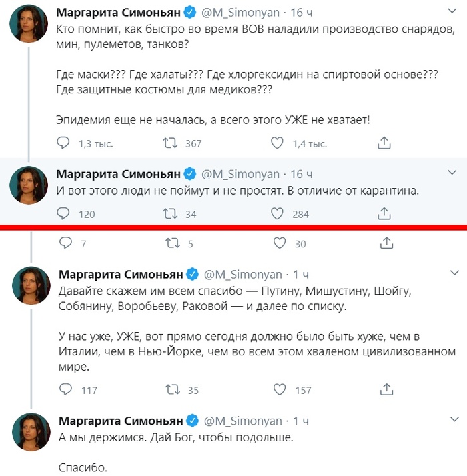Share the "И вот этого люди не поймут" tweet
The height and width of the screenshot is (476, 467).
384,214
